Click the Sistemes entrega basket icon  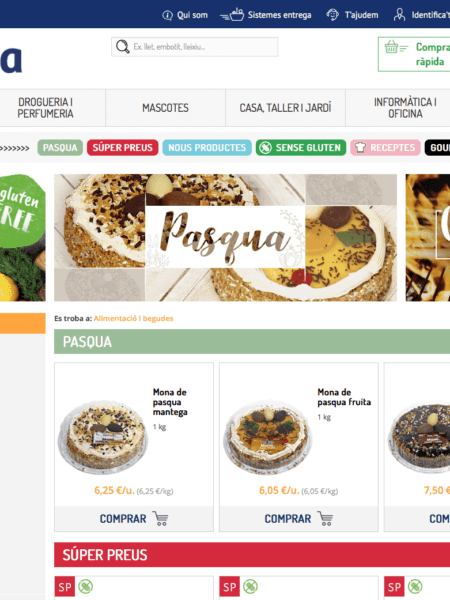232,15
